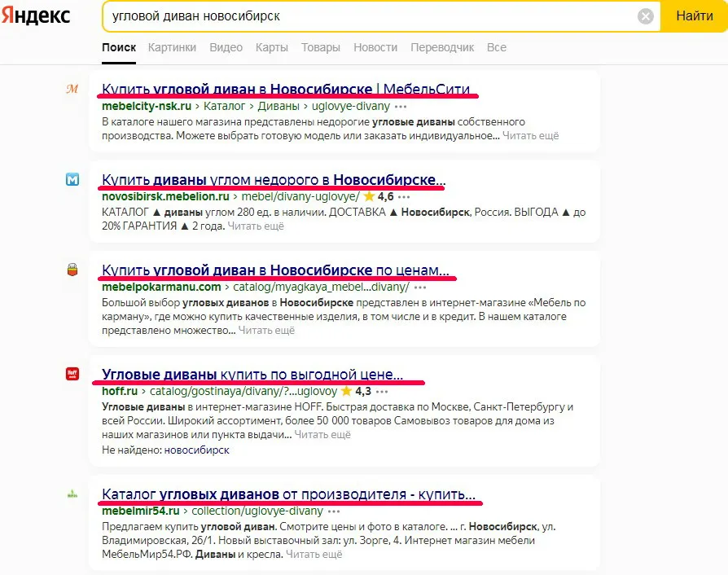Click the Яндекс logo
Screen dimensions: 728x575
point(36,15)
